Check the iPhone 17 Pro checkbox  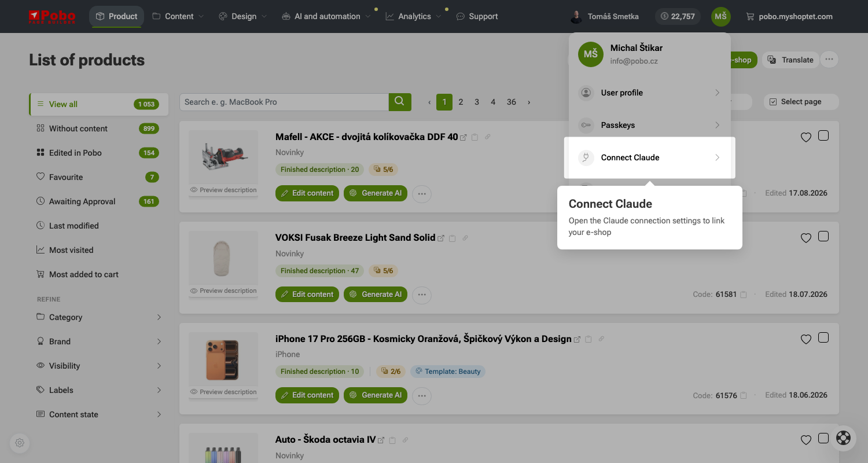[823, 337]
